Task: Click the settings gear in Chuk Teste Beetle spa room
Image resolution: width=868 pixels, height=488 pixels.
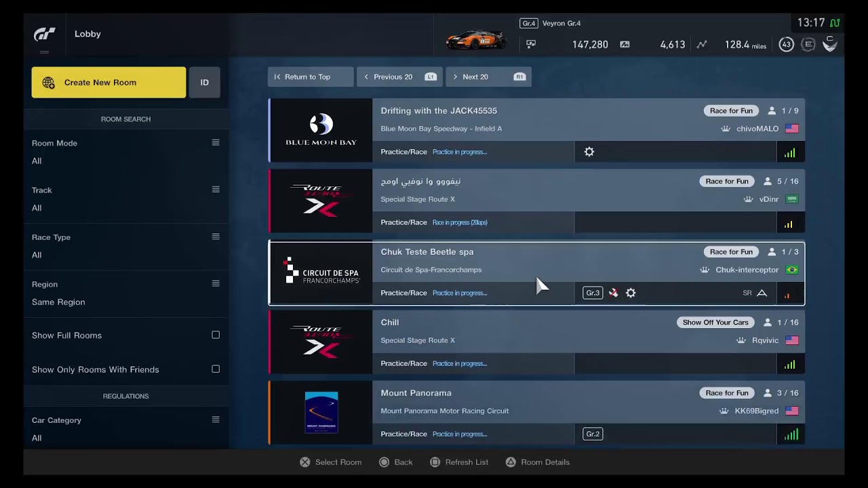Action: (631, 293)
